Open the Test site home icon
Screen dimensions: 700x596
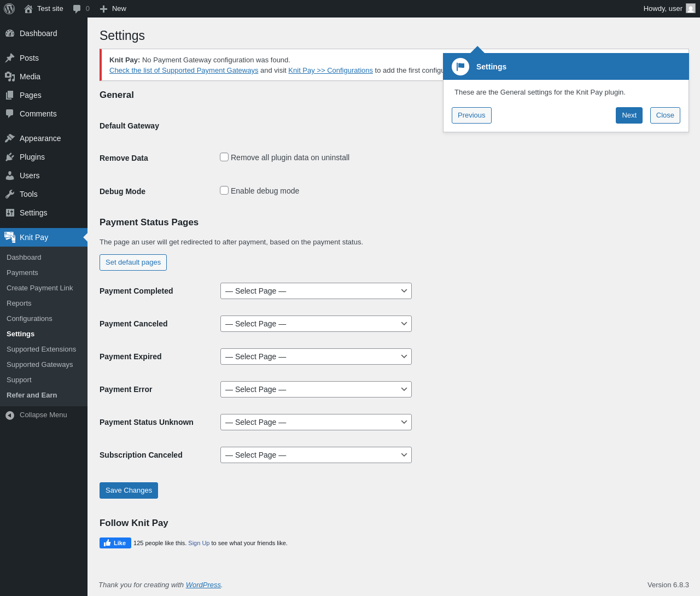[x=28, y=9]
